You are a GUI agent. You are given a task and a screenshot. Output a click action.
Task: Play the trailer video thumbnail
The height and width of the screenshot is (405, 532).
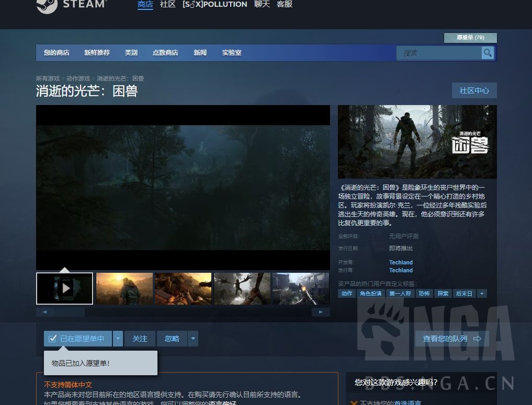click(65, 288)
